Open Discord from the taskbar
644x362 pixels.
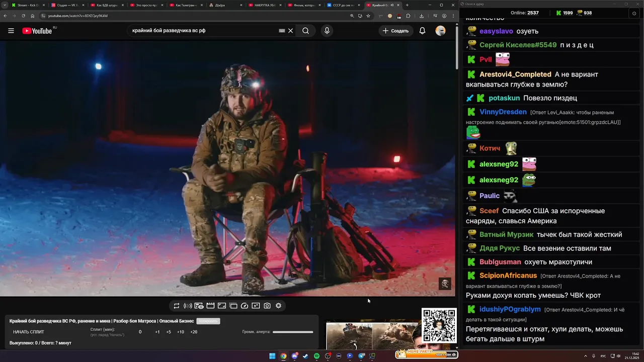294,356
